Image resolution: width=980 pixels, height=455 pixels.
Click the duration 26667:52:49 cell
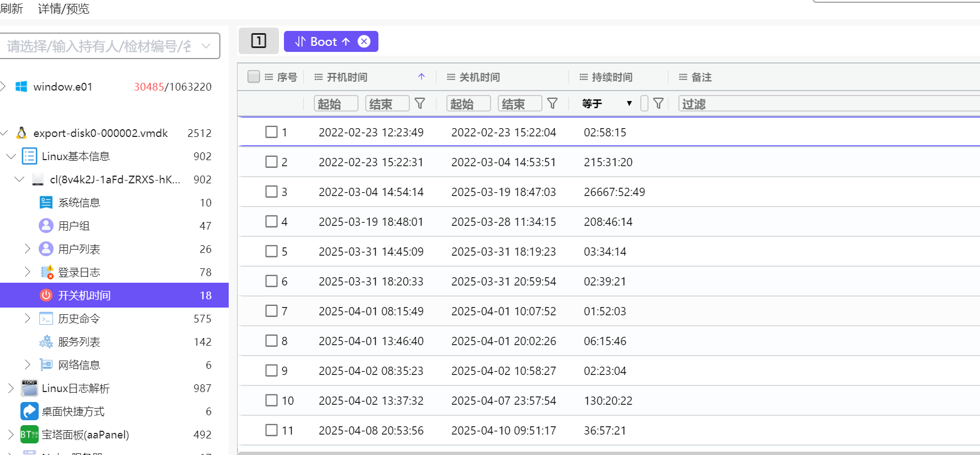(614, 192)
